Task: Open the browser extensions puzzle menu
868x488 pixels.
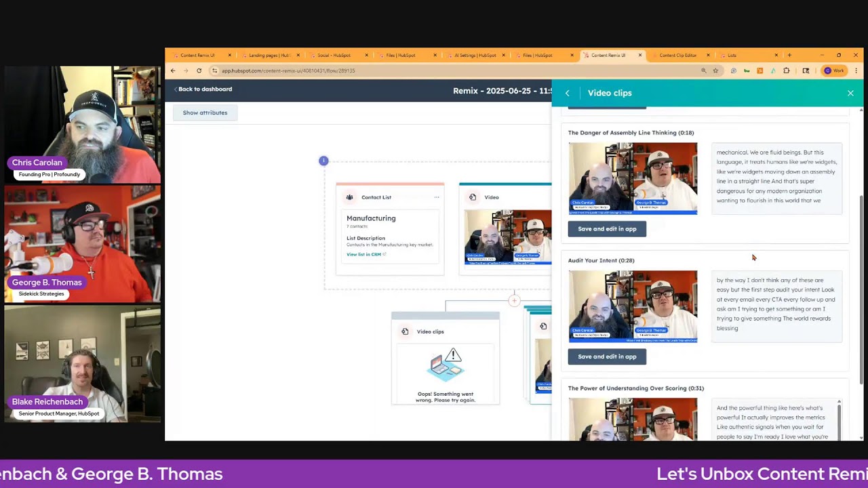Action: click(787, 70)
